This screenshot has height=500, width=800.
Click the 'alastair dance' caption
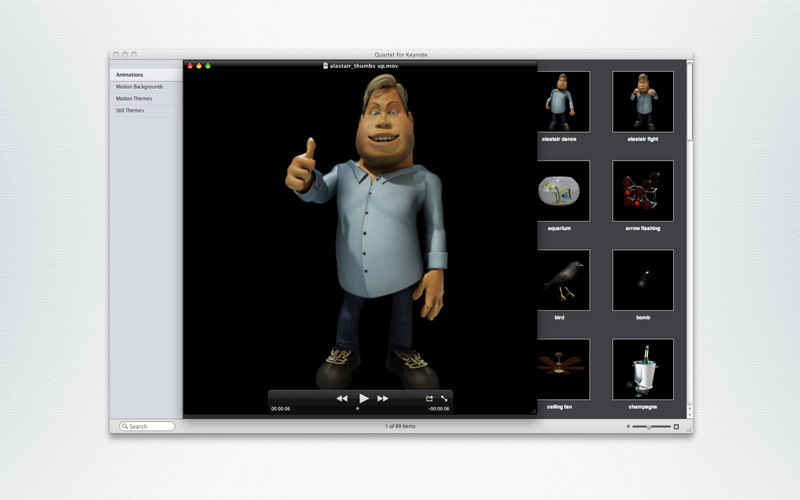pyautogui.click(x=559, y=139)
